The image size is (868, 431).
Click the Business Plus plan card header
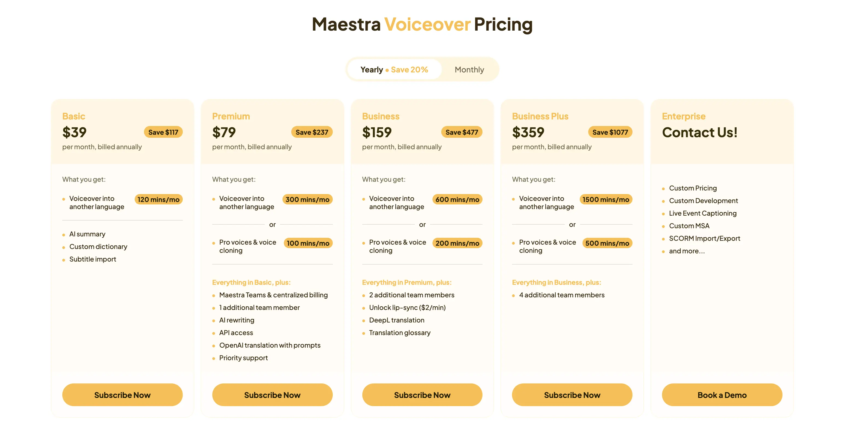tap(540, 116)
